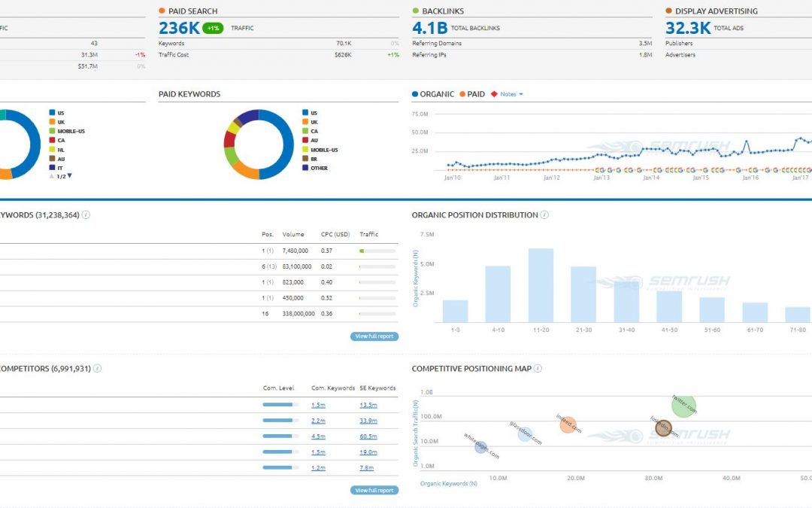Select the 4-10 bar in position distribution
This screenshot has width=812, height=508.
click(498, 294)
